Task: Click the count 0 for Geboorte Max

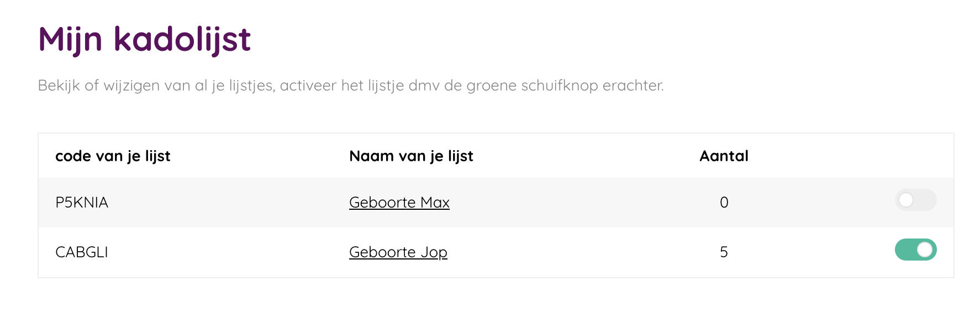Action: click(x=724, y=203)
